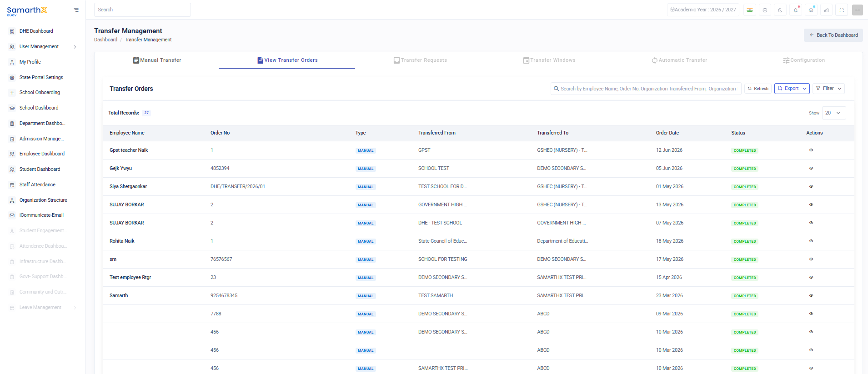Open the Transfer Windows tab
The image size is (868, 374).
coord(549,60)
